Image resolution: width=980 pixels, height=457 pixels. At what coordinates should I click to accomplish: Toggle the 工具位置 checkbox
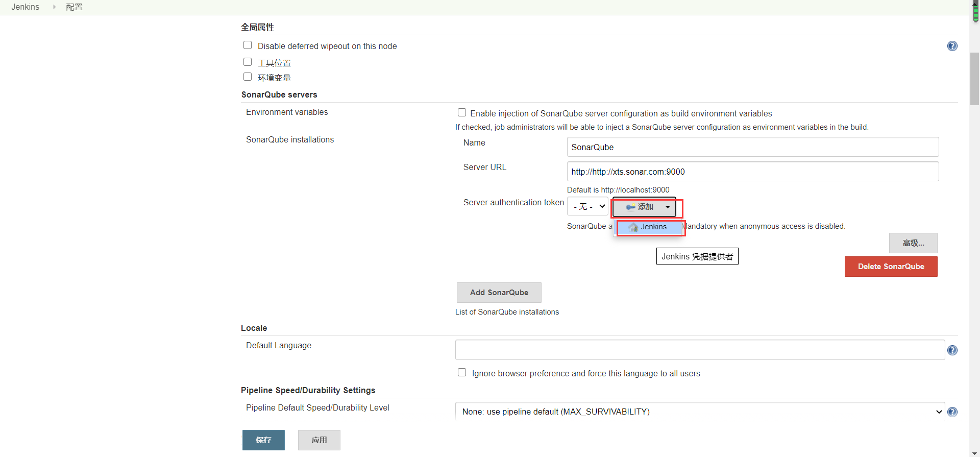click(248, 62)
